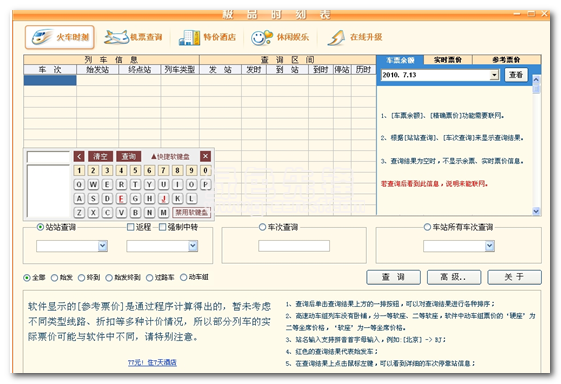561x384 pixels.
Task: Select the 动车组 filter radio button
Action: click(x=184, y=277)
